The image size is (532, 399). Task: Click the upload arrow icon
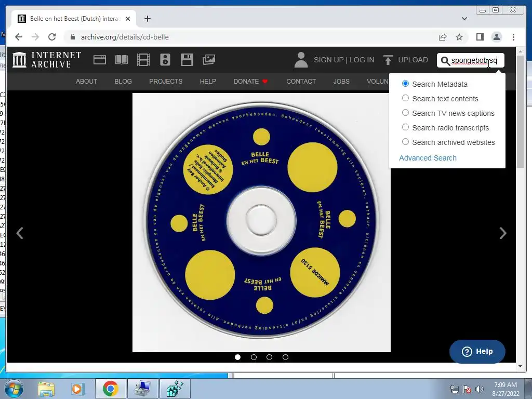(x=388, y=60)
